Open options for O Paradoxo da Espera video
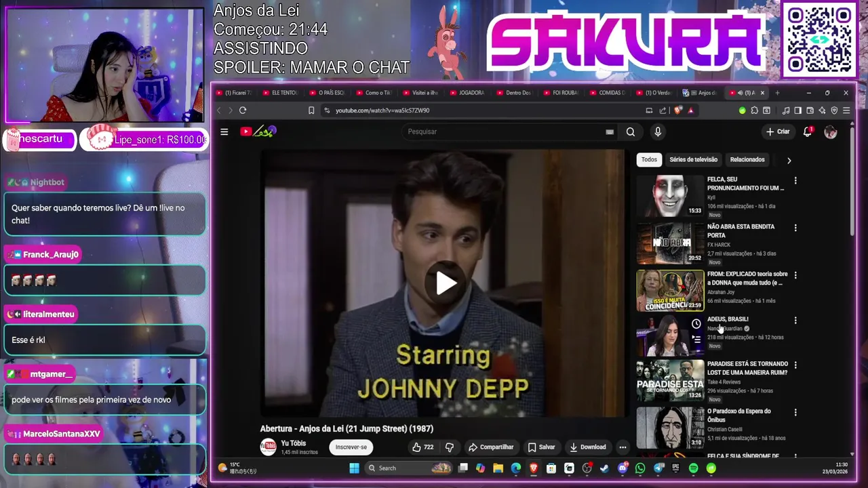 [795, 413]
